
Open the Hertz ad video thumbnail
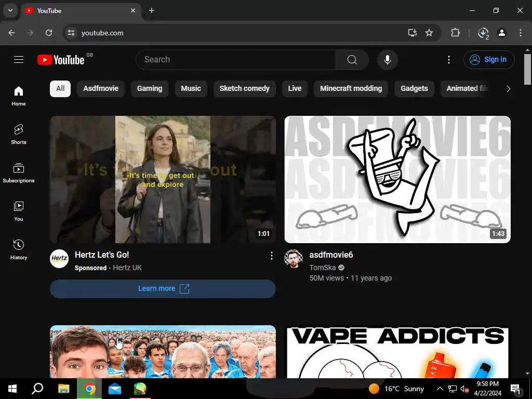point(163,179)
